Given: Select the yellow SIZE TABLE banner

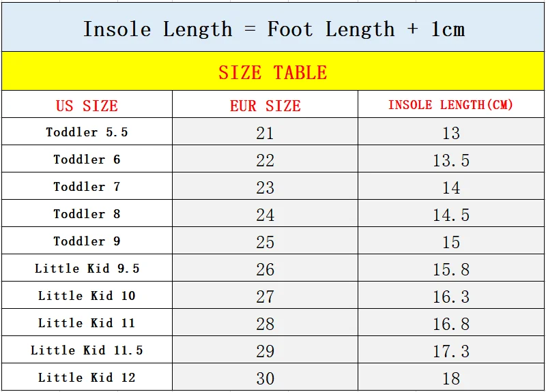Looking at the screenshot, I should click(273, 72).
